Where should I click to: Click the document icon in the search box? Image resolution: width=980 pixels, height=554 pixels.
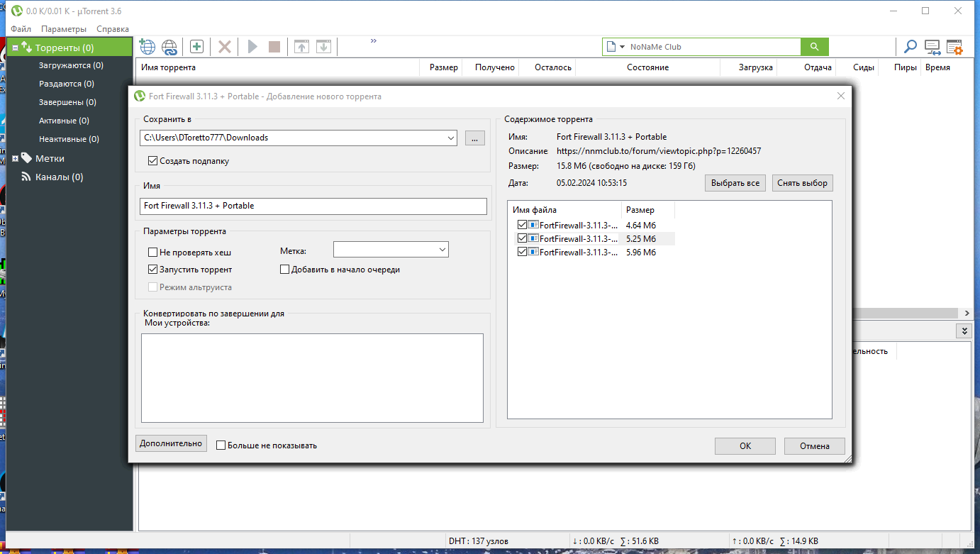(610, 47)
